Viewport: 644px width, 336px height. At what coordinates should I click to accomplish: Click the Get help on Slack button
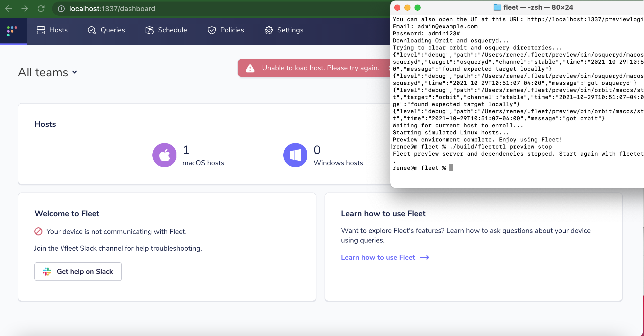pyautogui.click(x=78, y=272)
